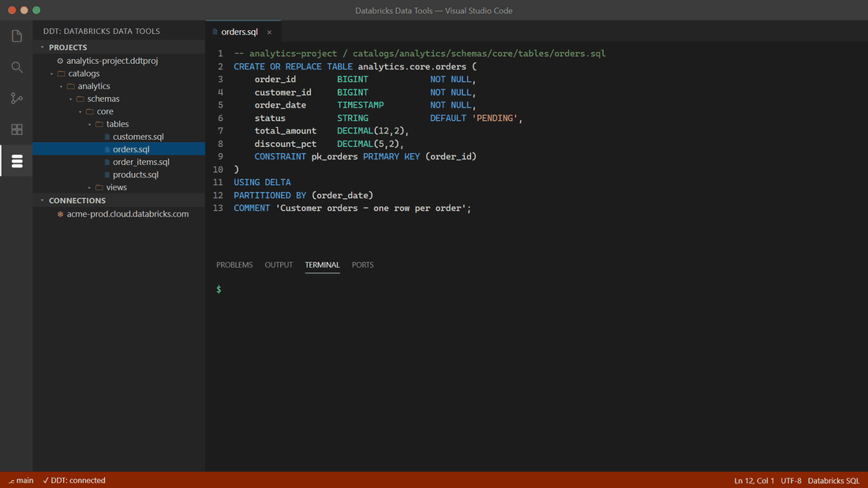Image resolution: width=868 pixels, height=488 pixels.
Task: Click the file icon of products.sql
Action: 107,175
